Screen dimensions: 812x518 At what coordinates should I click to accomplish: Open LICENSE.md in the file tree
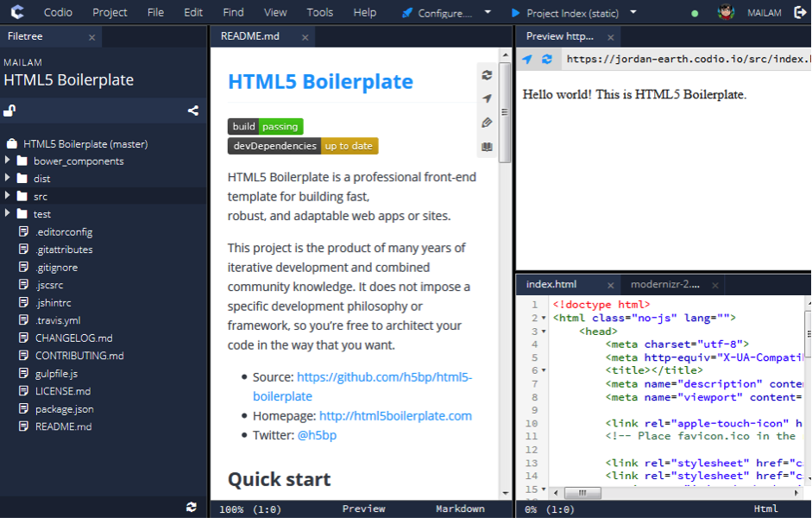tap(63, 391)
